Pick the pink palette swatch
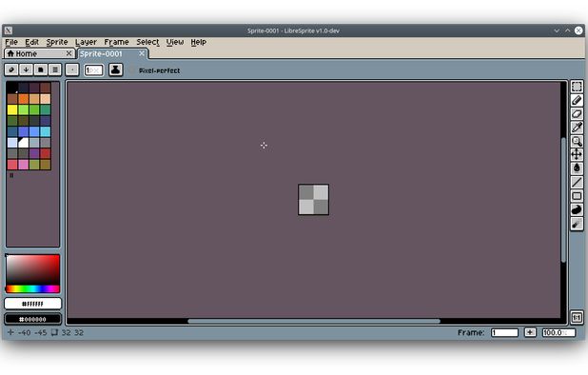Viewport: 588px width, 375px height. 23,165
